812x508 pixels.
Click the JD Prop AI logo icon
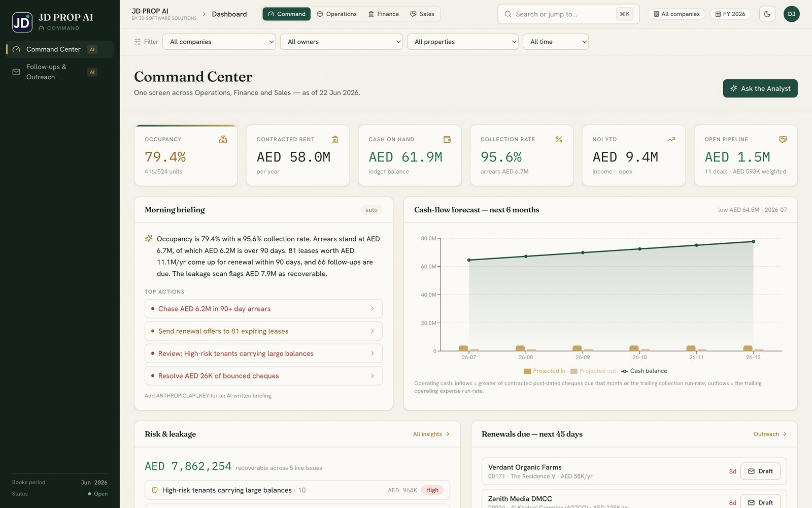[22, 22]
